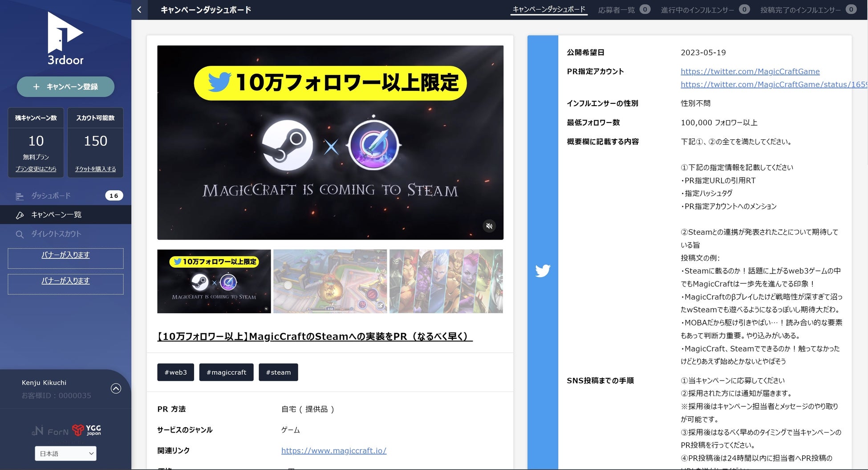Click the 2023-05-19 publish date value
The image size is (868, 470).
click(x=703, y=53)
